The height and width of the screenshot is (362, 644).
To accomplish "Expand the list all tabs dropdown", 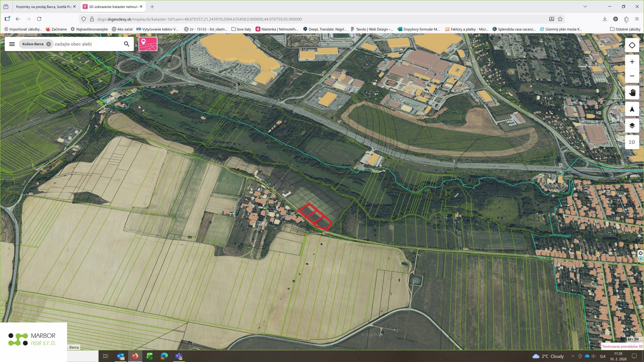I will point(585,6).
